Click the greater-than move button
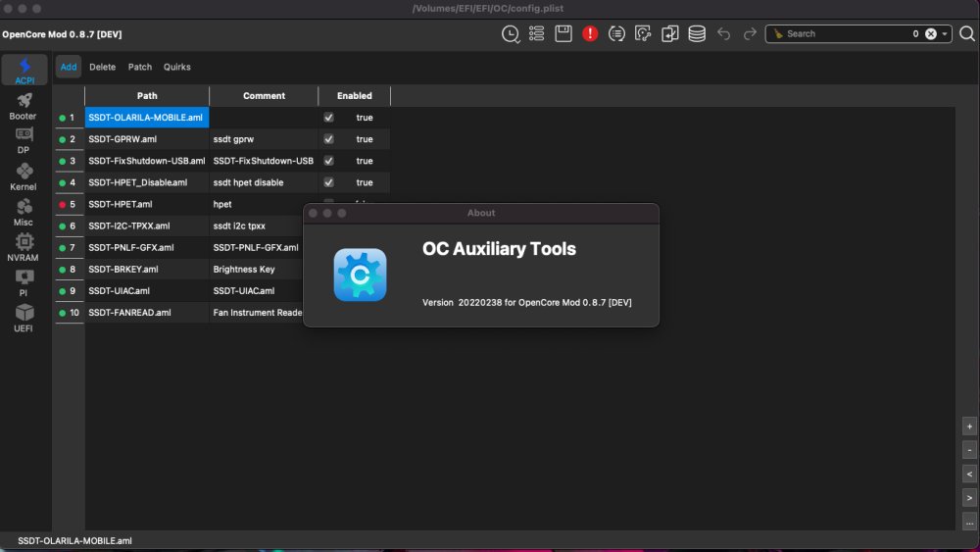The height and width of the screenshot is (552, 980). coord(969,498)
